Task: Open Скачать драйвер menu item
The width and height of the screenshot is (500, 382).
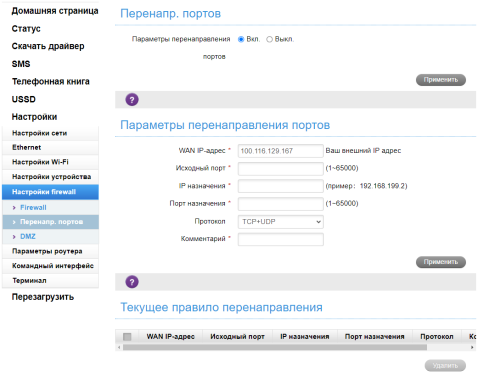Action: coord(48,46)
